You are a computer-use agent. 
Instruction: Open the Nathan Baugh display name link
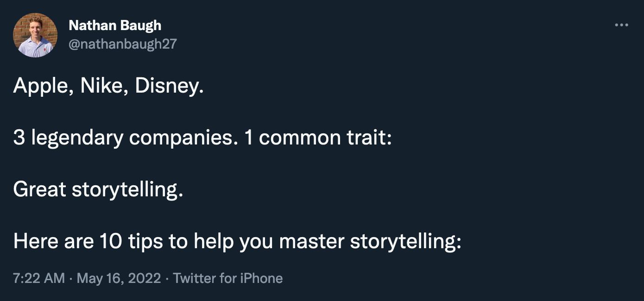tap(114, 25)
